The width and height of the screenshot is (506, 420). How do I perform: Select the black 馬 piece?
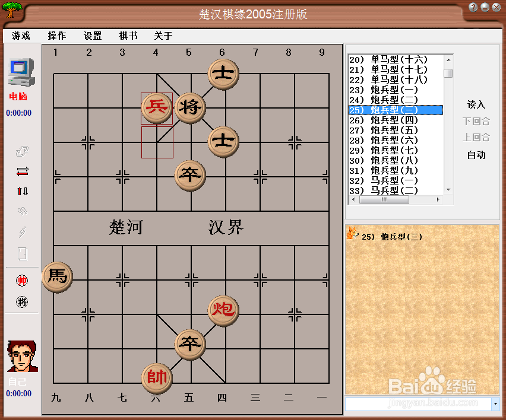(58, 277)
